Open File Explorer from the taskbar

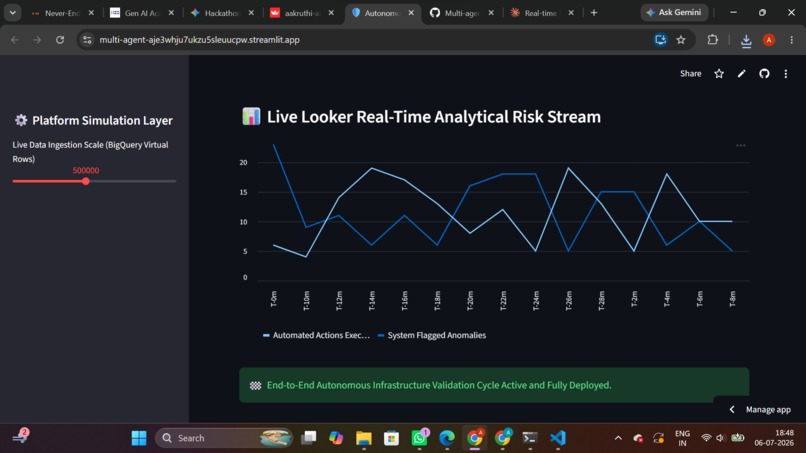(x=364, y=438)
